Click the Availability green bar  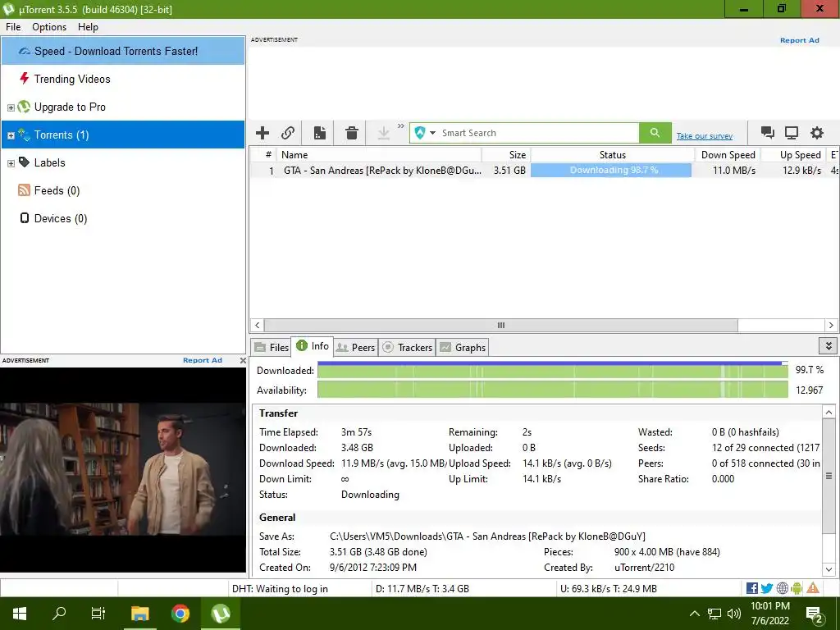pyautogui.click(x=552, y=390)
